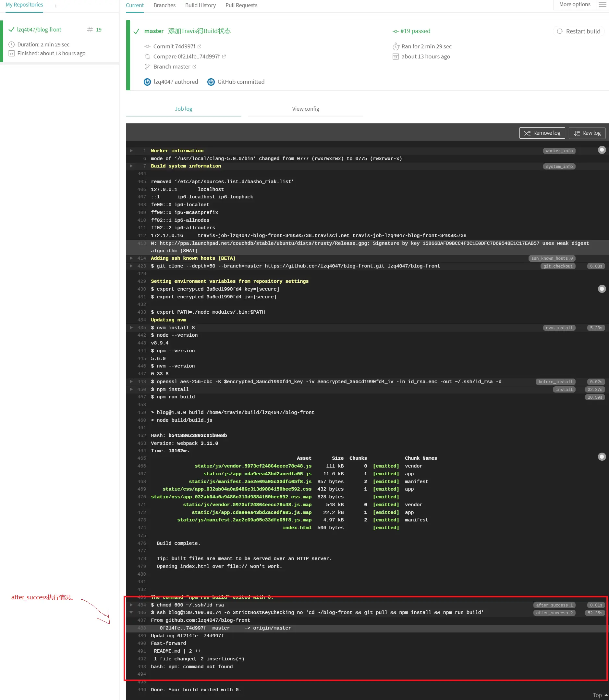Open the Commit 74d997f link
609x700 pixels.
pyautogui.click(x=174, y=46)
